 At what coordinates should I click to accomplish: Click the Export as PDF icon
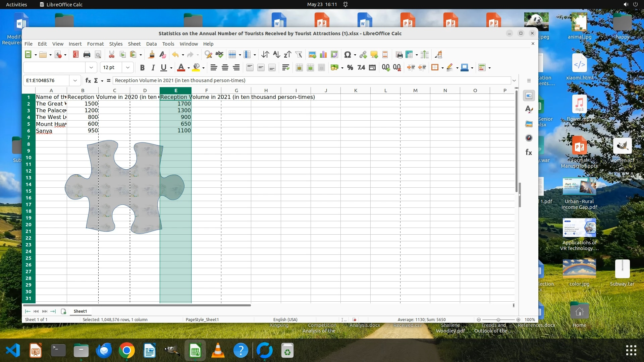[76, 55]
